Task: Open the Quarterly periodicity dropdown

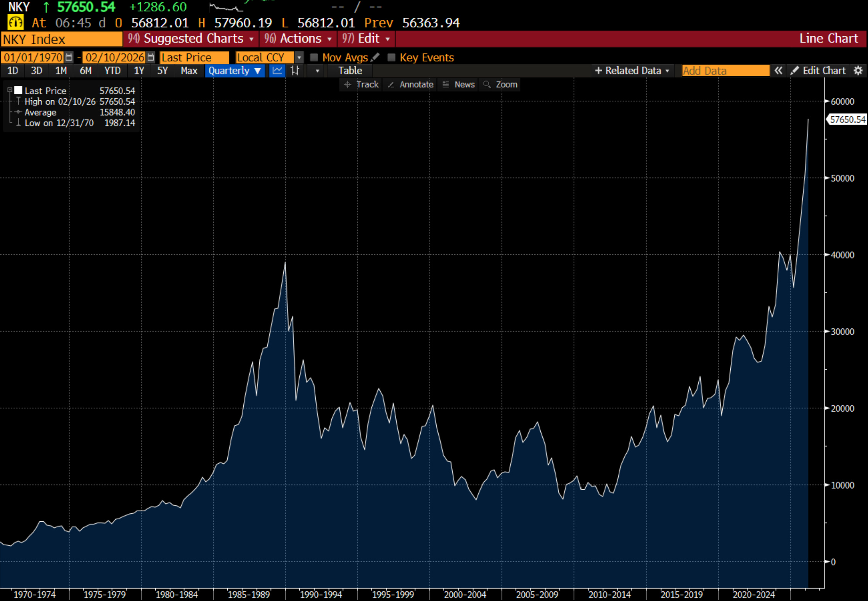Action: coord(235,71)
